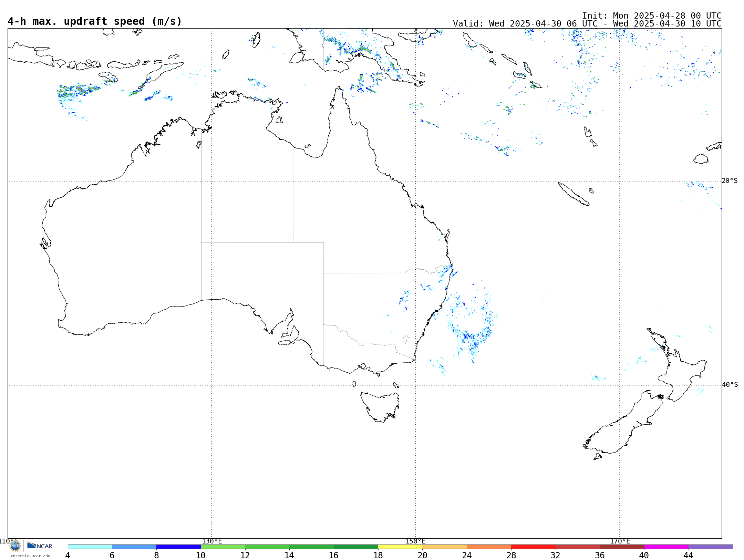Click the colorbar tick label 10
The width and height of the screenshot is (744, 560).
coord(201,555)
